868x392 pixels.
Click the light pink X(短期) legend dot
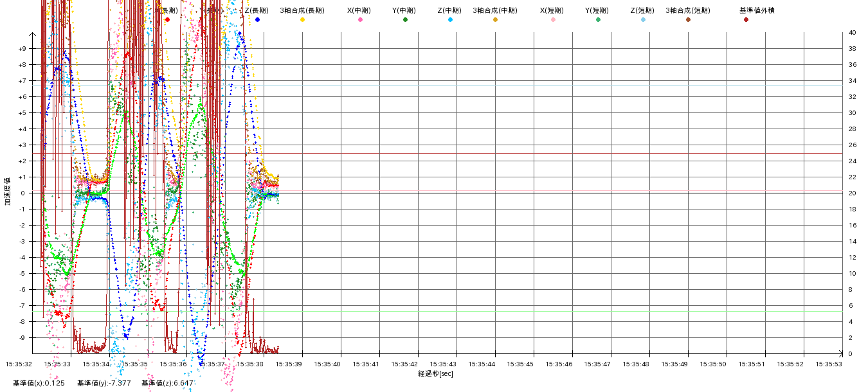(x=553, y=20)
